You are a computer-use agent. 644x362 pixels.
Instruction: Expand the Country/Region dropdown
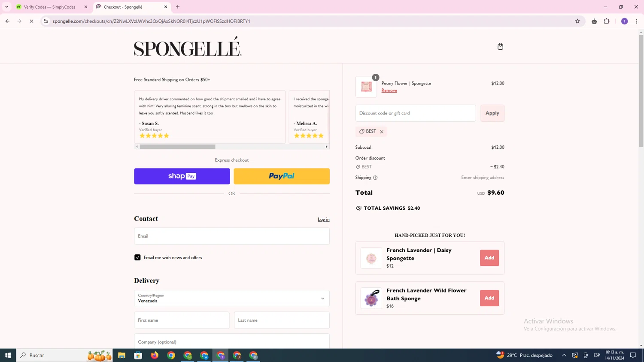tap(232, 299)
